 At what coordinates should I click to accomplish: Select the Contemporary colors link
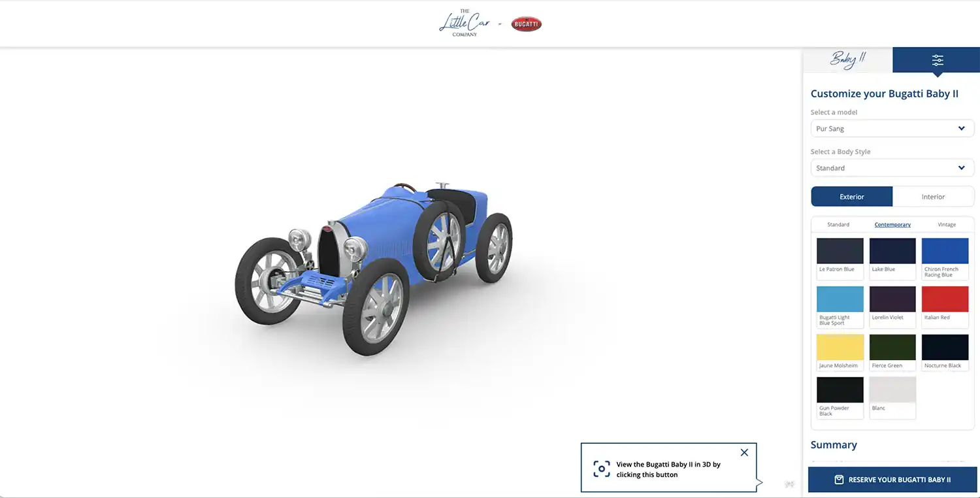coord(892,225)
